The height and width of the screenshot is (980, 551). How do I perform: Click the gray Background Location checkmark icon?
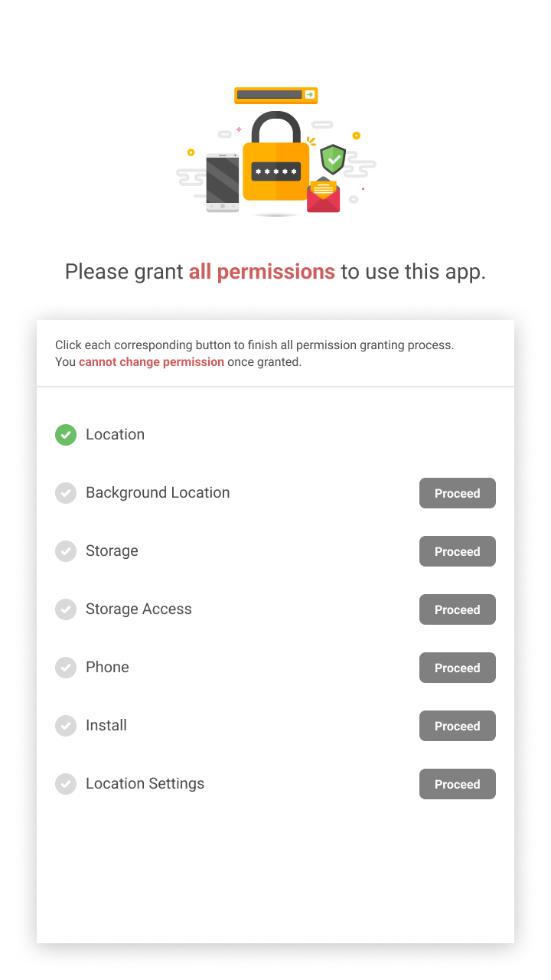[66, 493]
